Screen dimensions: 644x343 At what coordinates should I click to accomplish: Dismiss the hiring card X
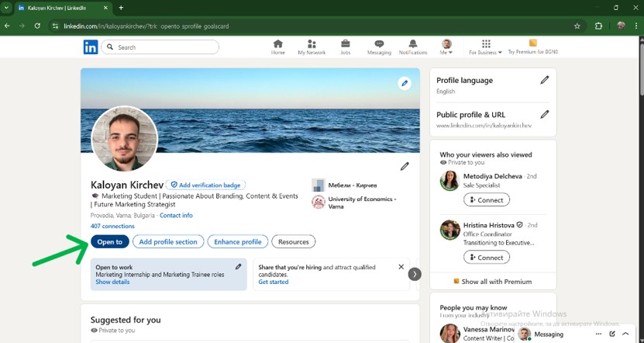(401, 267)
